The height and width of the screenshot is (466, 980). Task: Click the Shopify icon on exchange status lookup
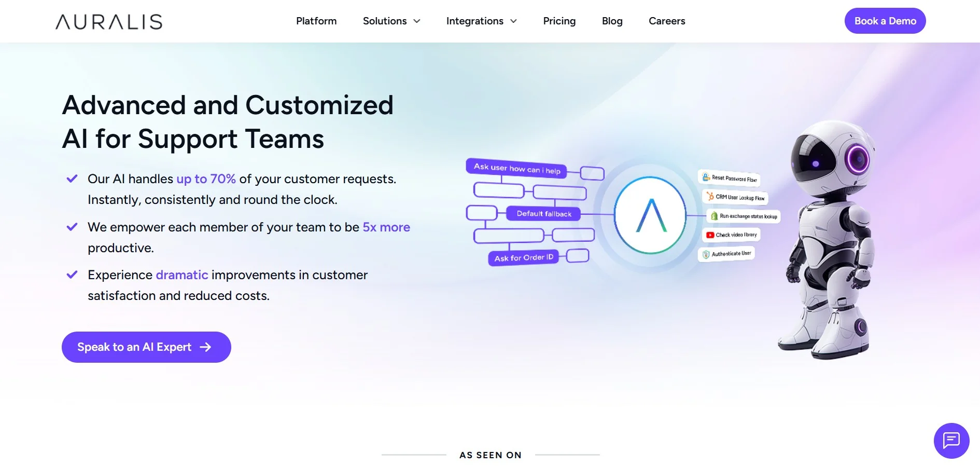tap(714, 216)
